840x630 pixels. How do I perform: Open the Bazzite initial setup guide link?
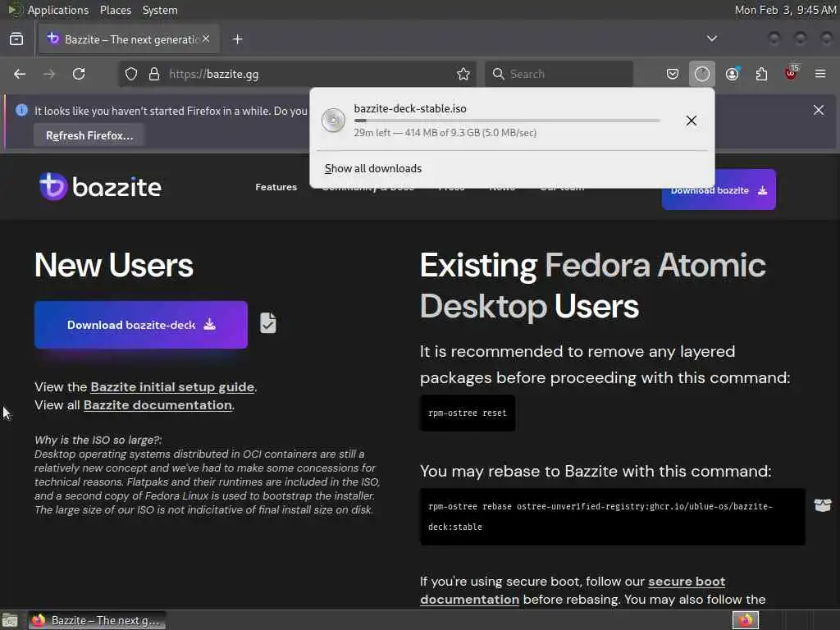172,387
